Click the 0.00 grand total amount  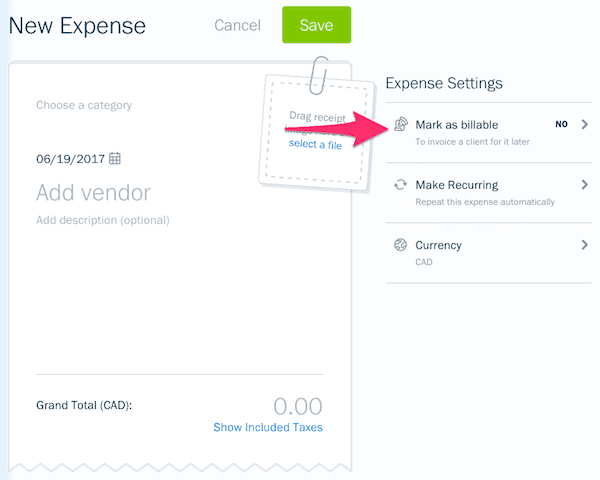pyautogui.click(x=298, y=406)
